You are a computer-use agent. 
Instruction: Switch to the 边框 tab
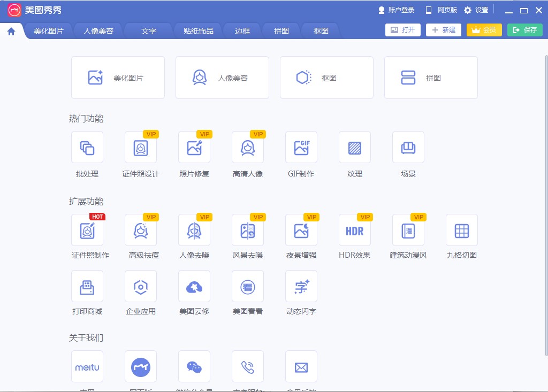(242, 31)
